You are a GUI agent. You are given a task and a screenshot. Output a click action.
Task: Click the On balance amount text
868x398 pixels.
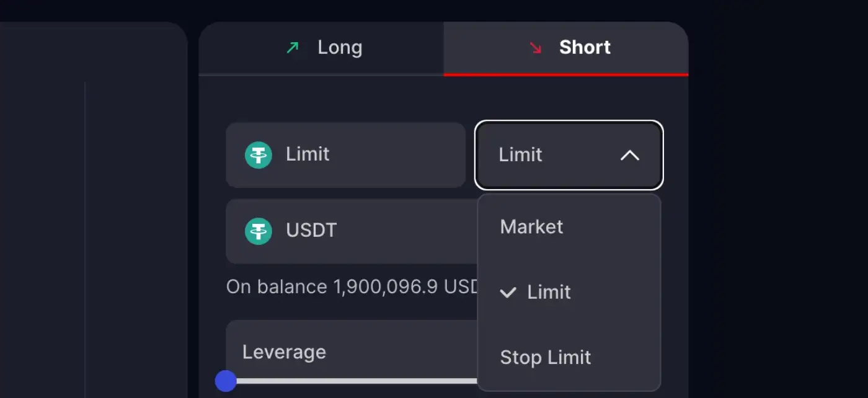(x=352, y=287)
